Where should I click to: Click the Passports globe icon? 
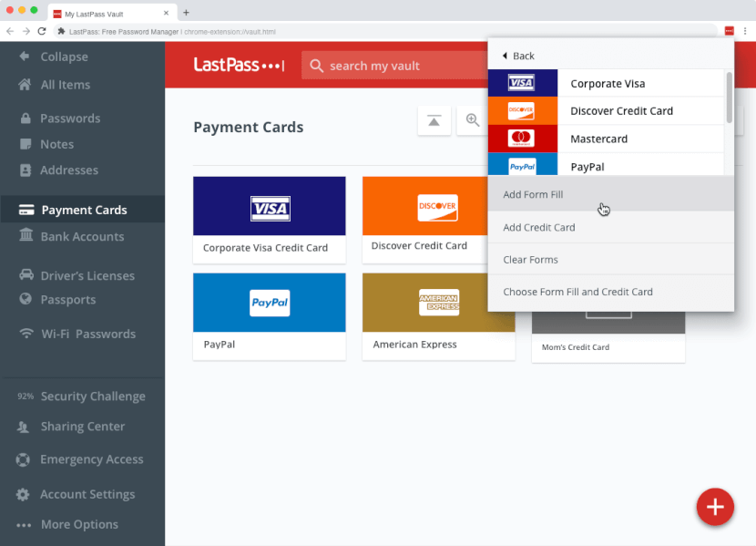coord(26,299)
